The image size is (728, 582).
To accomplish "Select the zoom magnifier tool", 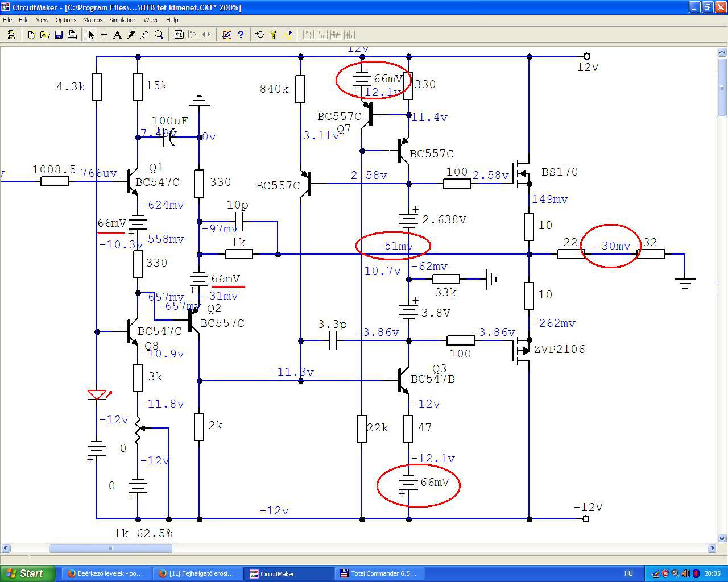I will [x=159, y=35].
